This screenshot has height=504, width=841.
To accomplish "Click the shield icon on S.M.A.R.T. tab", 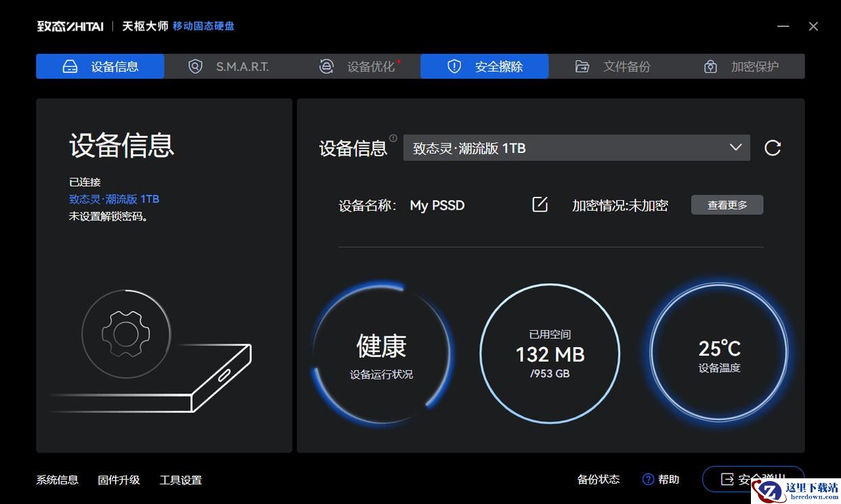I will (195, 66).
